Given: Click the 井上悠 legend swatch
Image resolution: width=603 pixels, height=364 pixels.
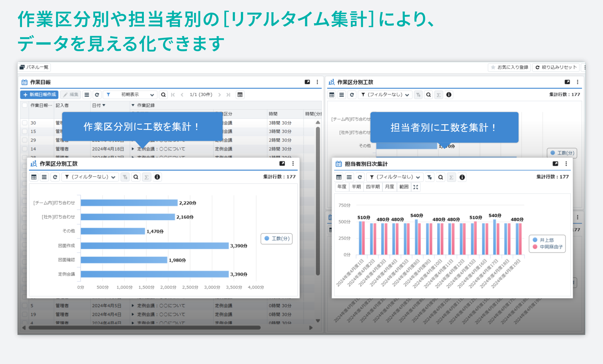Looking at the screenshot, I should [535, 240].
